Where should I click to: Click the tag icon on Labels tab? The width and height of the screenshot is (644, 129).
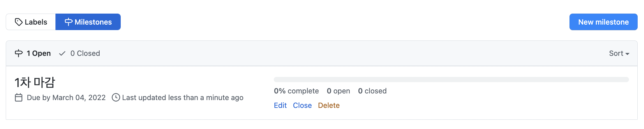(x=19, y=22)
